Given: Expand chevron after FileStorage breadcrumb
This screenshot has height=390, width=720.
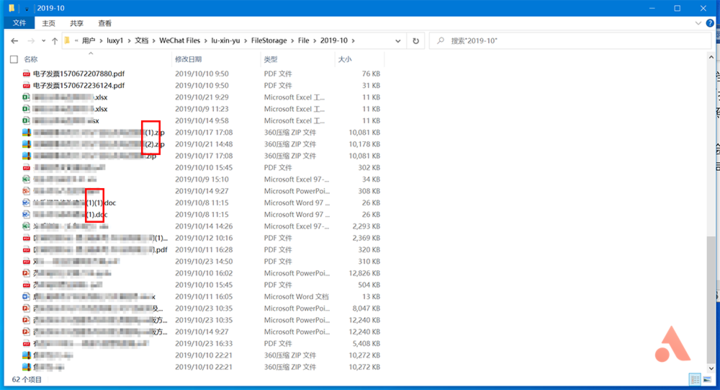Looking at the screenshot, I should (292, 41).
